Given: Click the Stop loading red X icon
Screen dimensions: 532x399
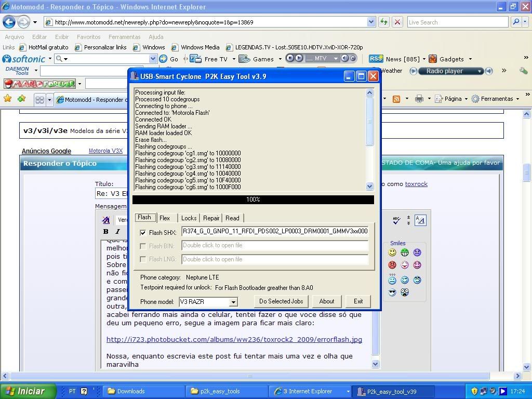Looking at the screenshot, I should tap(397, 22).
